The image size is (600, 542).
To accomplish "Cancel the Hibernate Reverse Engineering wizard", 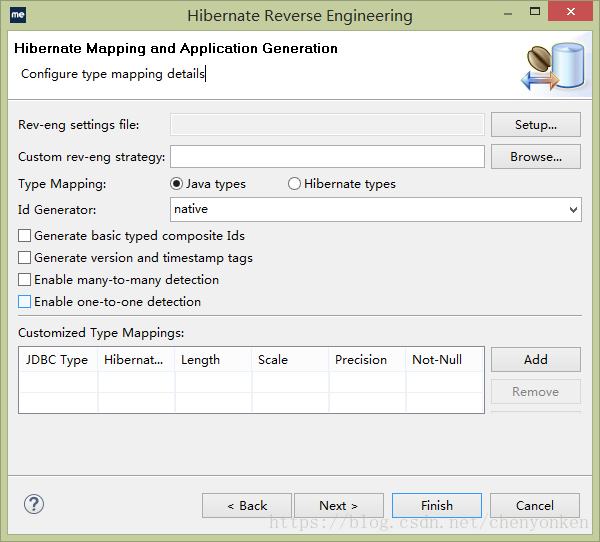I will tap(535, 506).
